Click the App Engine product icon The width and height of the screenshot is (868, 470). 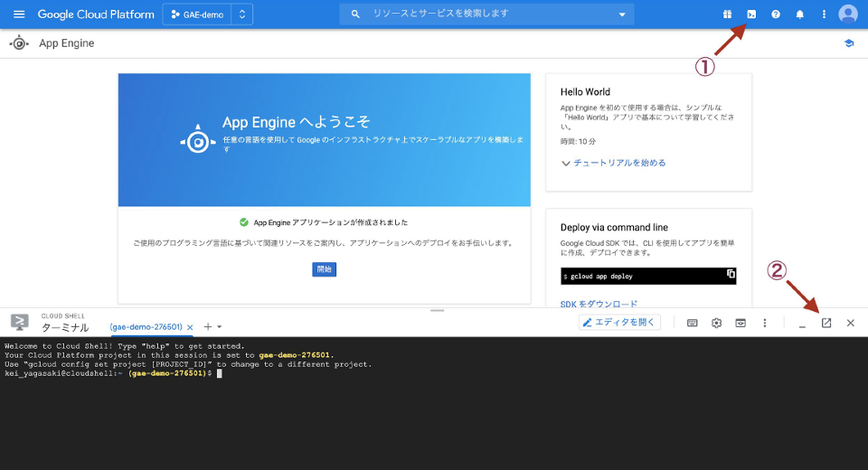(x=19, y=43)
